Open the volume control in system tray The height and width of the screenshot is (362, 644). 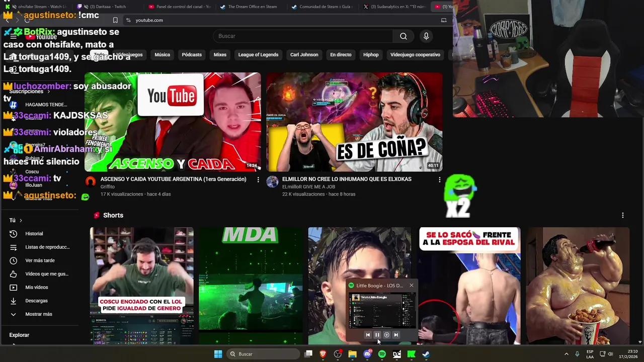click(610, 354)
